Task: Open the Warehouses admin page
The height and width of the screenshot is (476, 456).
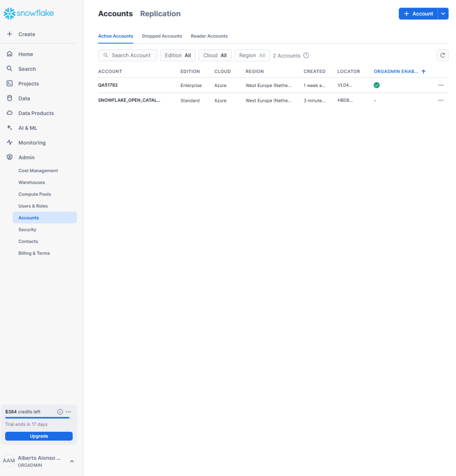Action: pos(32,182)
